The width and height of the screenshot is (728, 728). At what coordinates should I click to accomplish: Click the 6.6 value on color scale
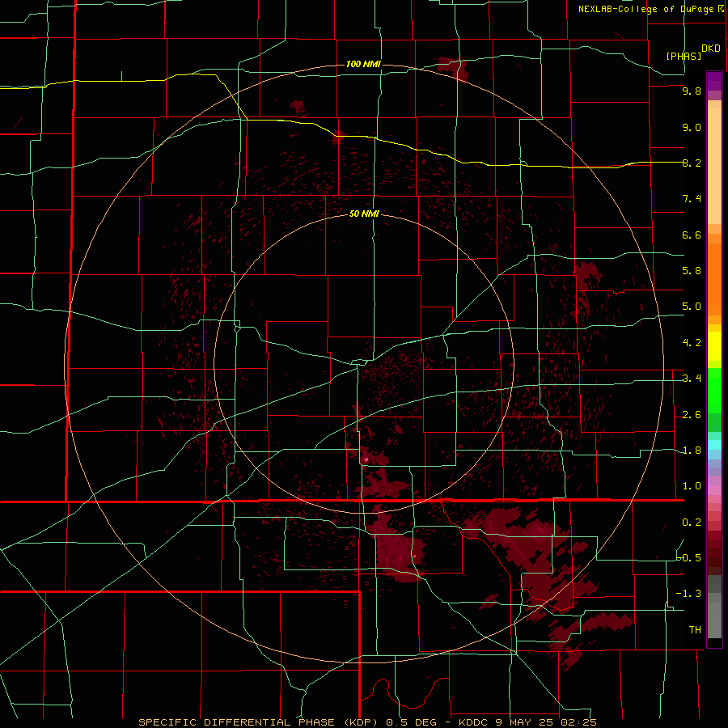click(692, 235)
